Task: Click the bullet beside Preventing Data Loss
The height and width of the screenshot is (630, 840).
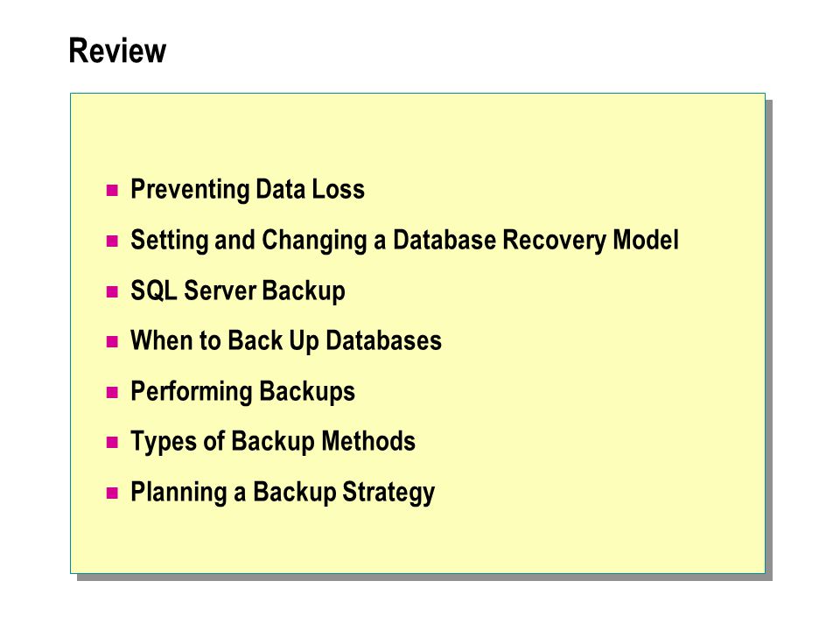Action: click(112, 190)
